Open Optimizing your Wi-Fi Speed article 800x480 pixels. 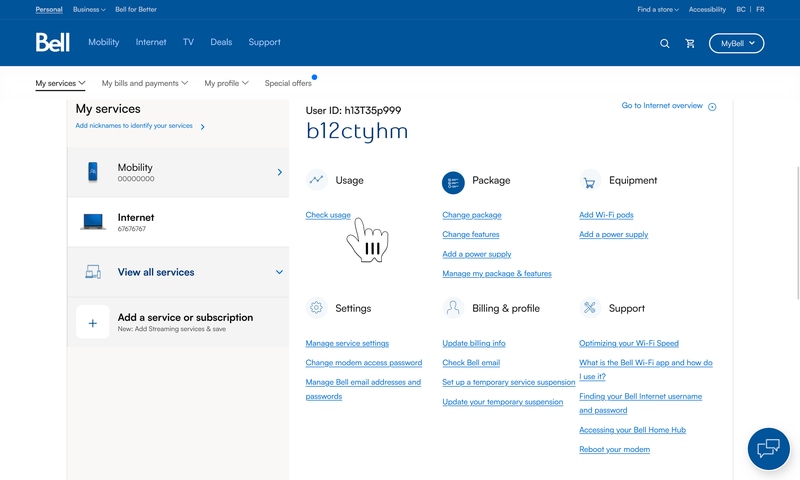(x=629, y=343)
